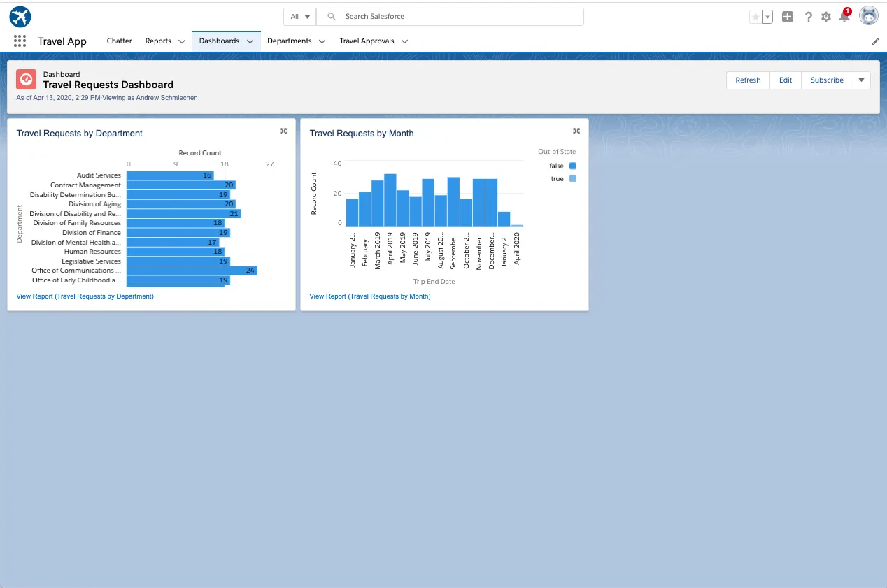Viewport: 887px width, 588px height.
Task: Expand the Dashboards tab chevron
Action: (250, 41)
